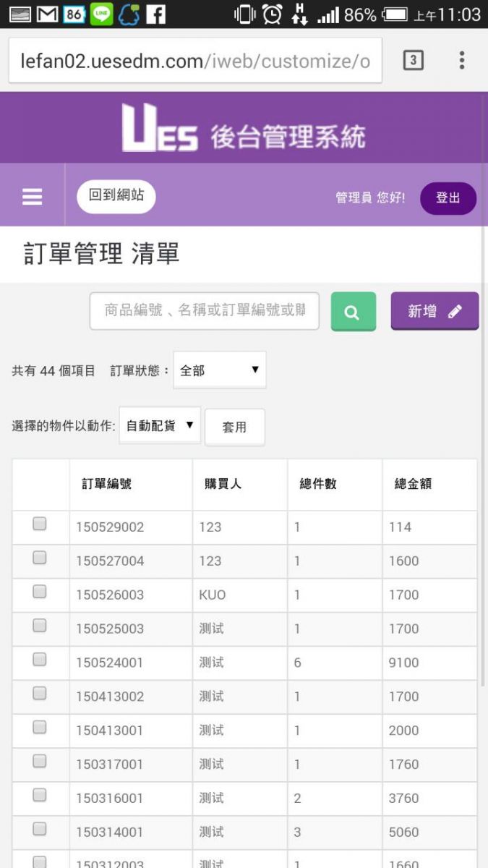Open the 自動配貨 action dropdown
Image resolution: width=488 pixels, height=868 pixels.
click(x=160, y=426)
